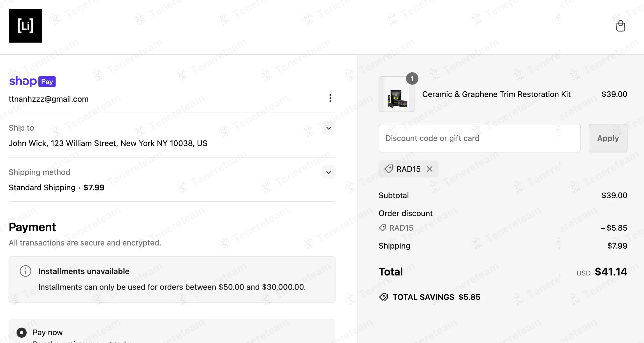The width and height of the screenshot is (644, 343).
Task: Open the shopping bag cart icon
Action: [x=620, y=26]
